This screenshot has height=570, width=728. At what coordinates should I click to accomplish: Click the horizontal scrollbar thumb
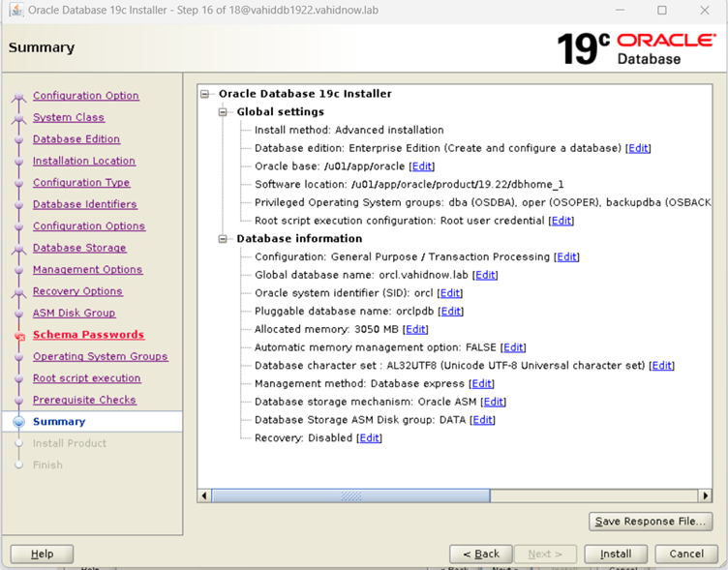pyautogui.click(x=349, y=496)
